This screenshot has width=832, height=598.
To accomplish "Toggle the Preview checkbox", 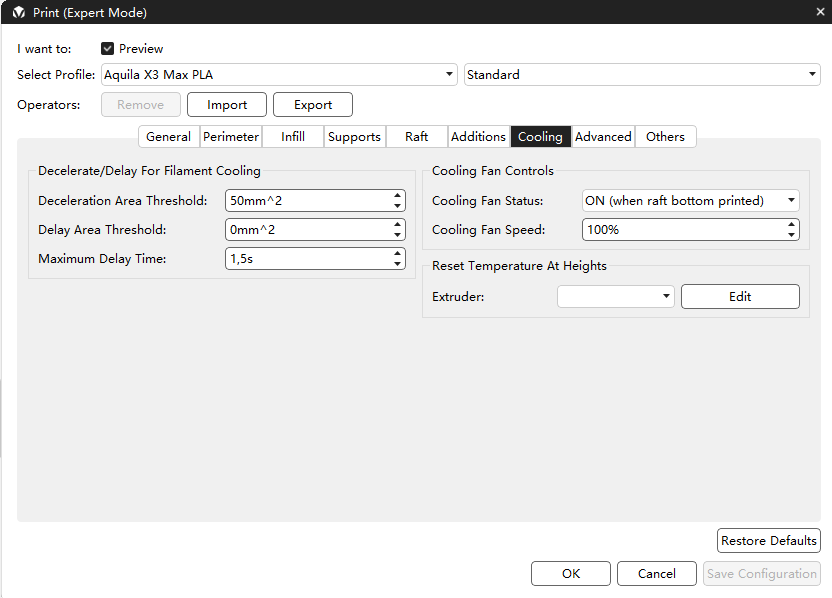I will tap(108, 49).
